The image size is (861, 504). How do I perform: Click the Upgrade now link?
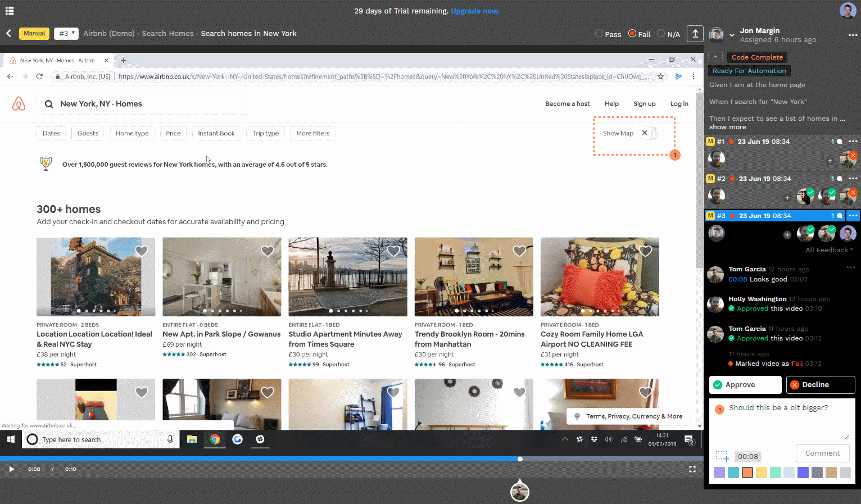(475, 11)
